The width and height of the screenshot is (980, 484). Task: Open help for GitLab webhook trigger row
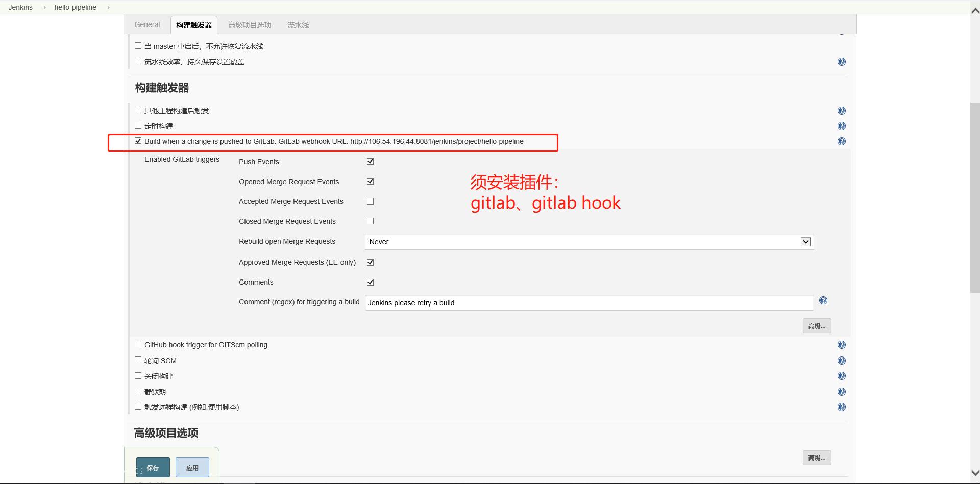pyautogui.click(x=842, y=141)
